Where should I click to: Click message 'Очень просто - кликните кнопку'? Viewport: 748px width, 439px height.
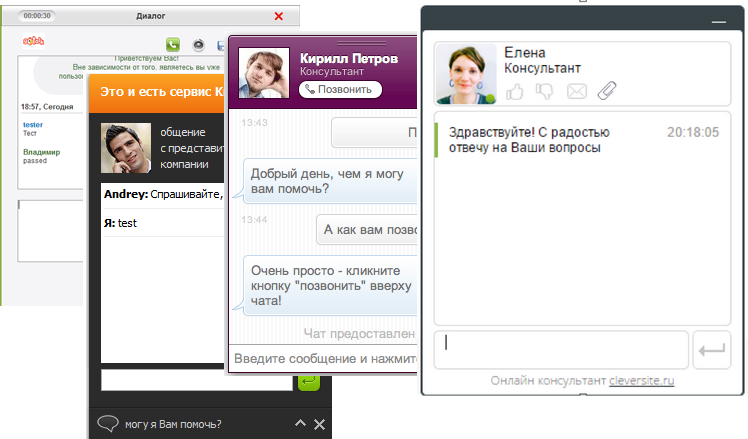(x=330, y=285)
